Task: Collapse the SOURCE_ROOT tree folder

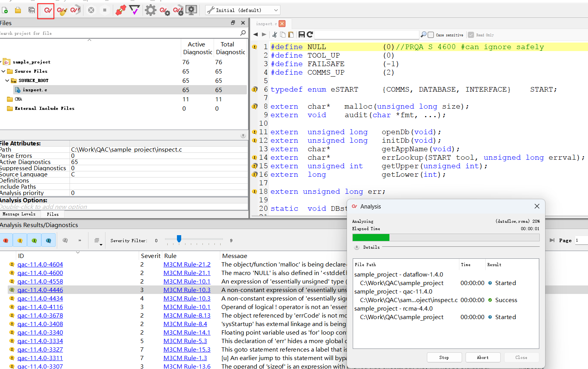Action: [7, 80]
